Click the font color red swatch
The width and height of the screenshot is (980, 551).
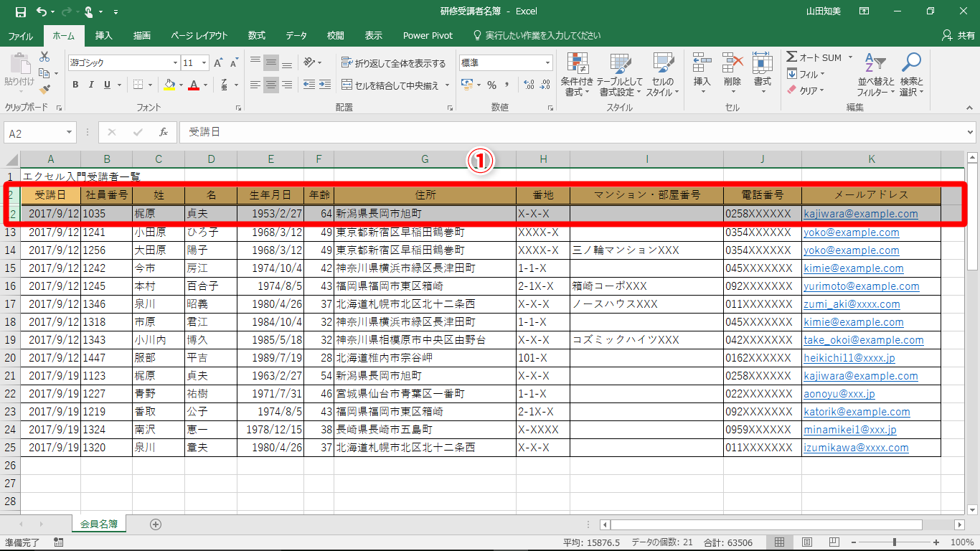coord(193,85)
